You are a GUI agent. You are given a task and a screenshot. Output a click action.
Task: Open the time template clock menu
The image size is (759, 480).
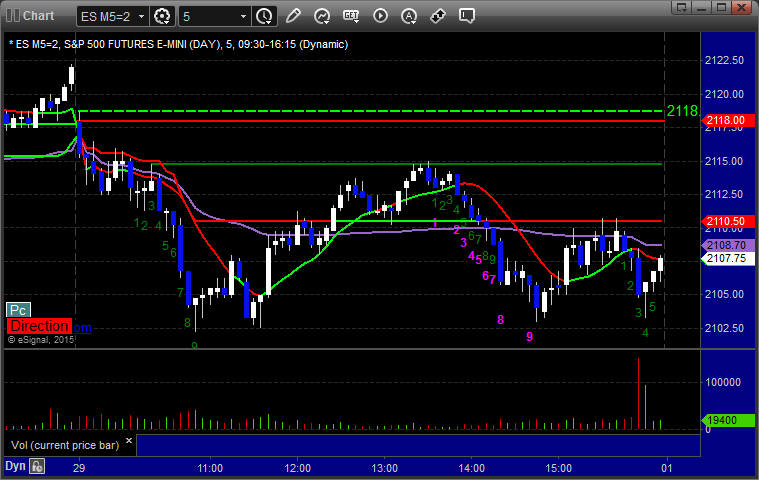(264, 16)
